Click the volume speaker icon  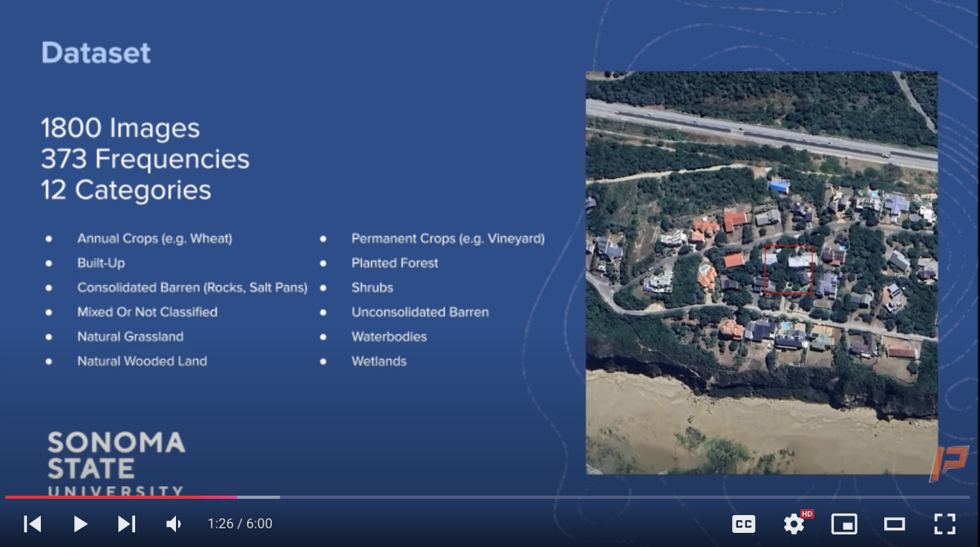point(173,524)
